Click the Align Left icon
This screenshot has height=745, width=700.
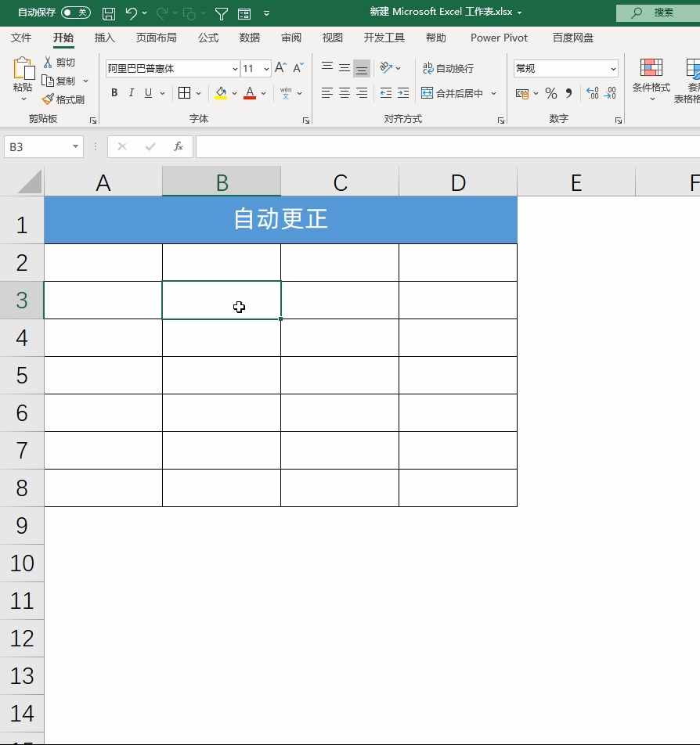click(327, 92)
